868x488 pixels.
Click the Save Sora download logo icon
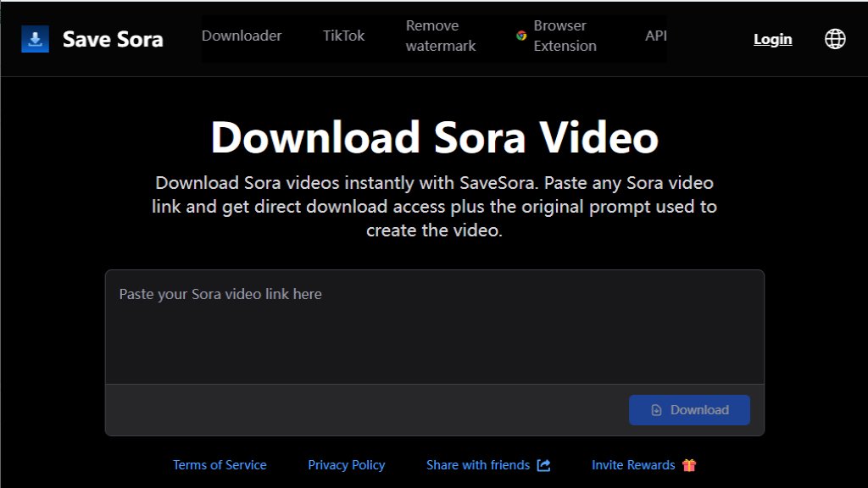(35, 39)
